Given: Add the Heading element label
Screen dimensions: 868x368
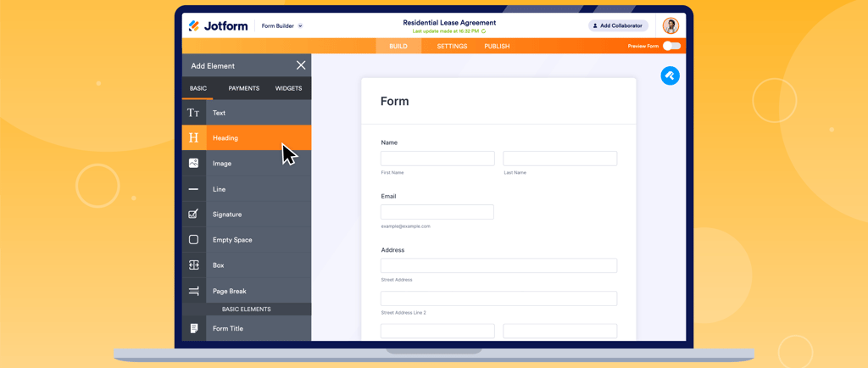Looking at the screenshot, I should click(x=225, y=138).
